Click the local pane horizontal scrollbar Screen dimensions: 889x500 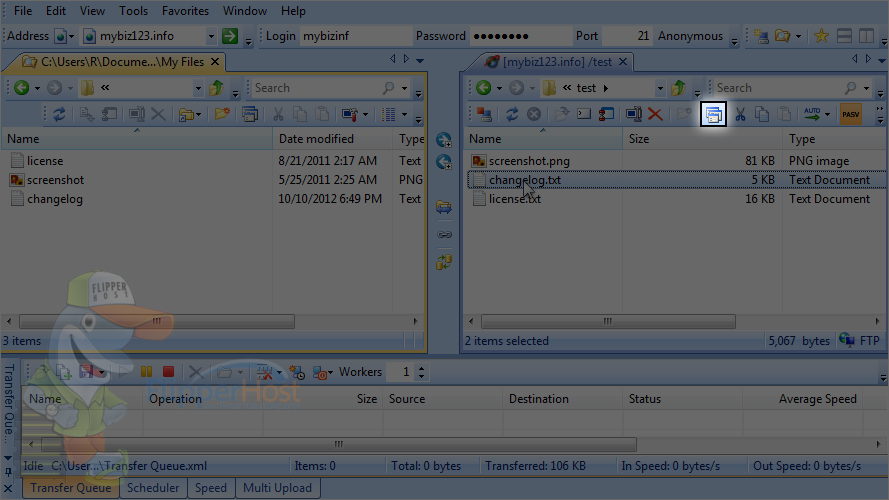tap(157, 321)
